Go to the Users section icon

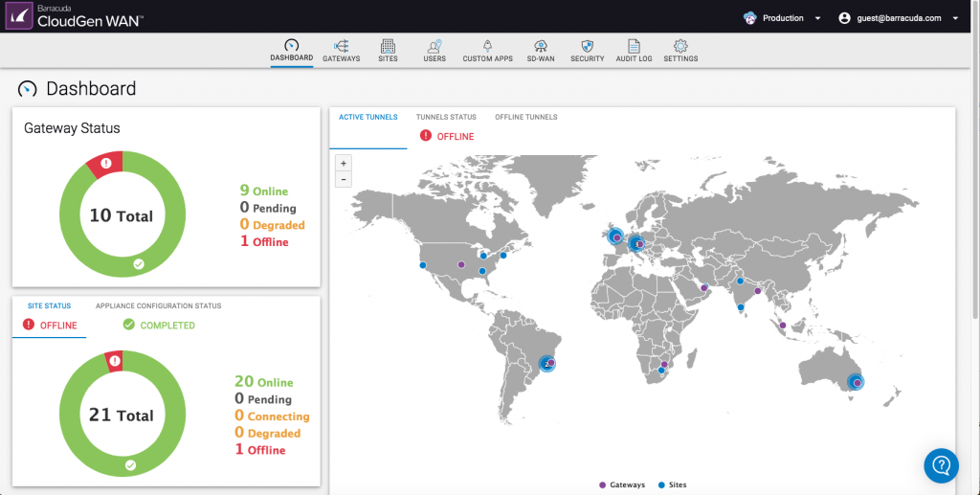click(x=434, y=46)
